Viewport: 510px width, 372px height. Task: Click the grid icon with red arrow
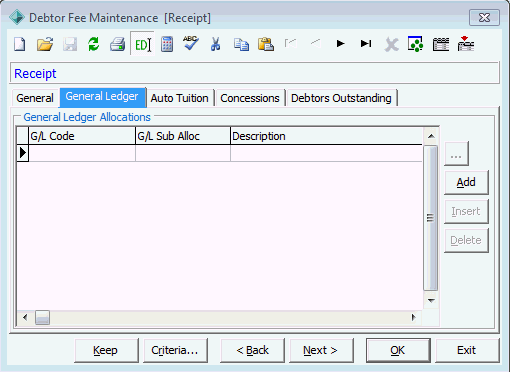click(466, 44)
